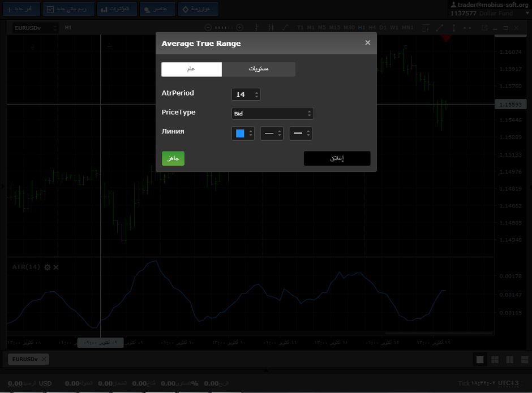This screenshot has width=532, height=393.
Task: Expand the bottom panel arrow
Action: click(x=266, y=370)
